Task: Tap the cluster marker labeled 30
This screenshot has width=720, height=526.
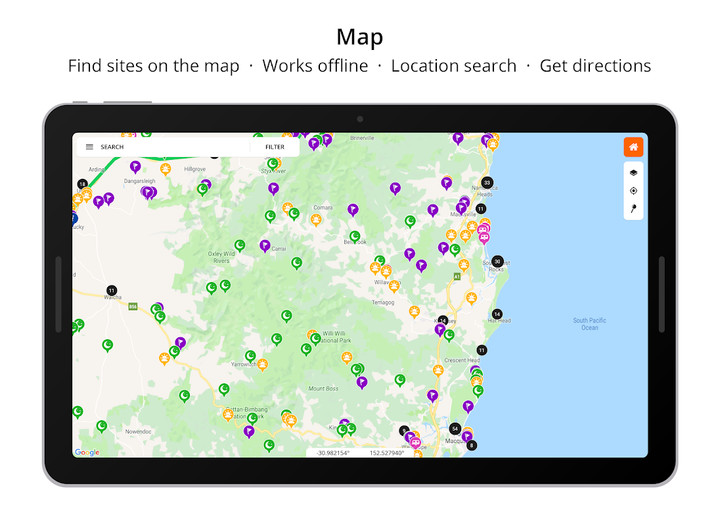Action: pos(497,262)
